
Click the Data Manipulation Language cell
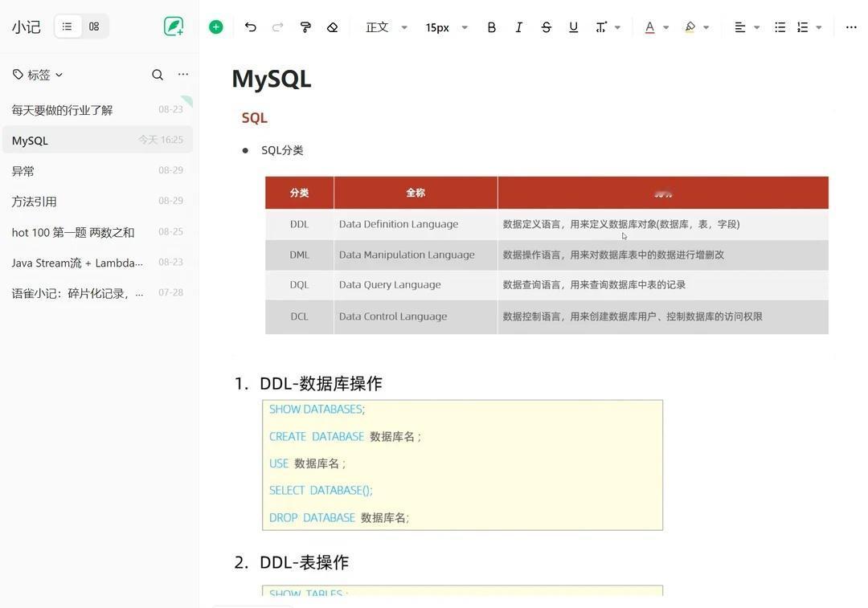point(416,255)
